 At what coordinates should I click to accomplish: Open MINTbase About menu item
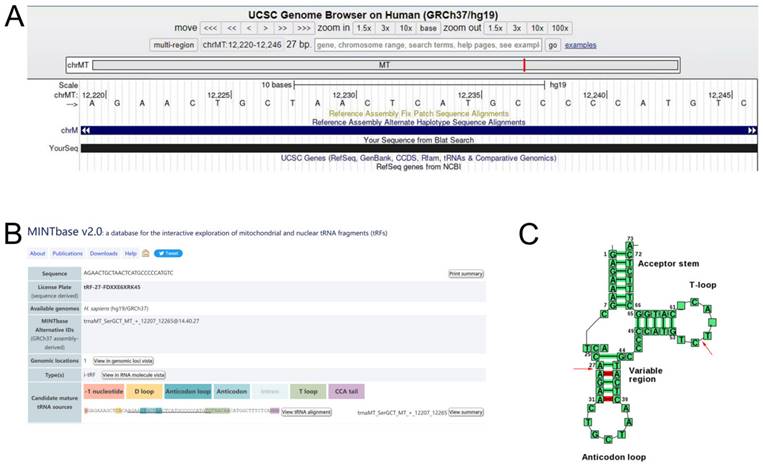[x=37, y=253]
